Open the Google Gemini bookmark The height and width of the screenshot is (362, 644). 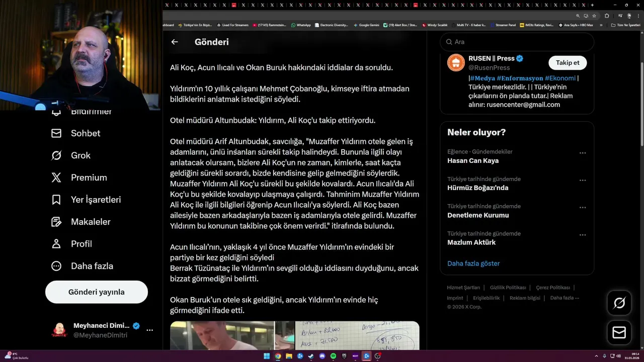click(366, 25)
